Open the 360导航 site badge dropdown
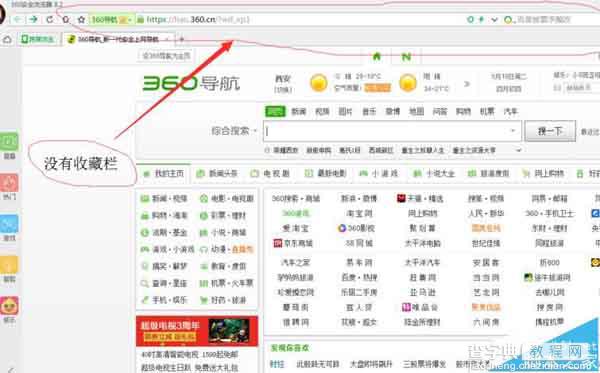The width and height of the screenshot is (600, 373). point(112,19)
